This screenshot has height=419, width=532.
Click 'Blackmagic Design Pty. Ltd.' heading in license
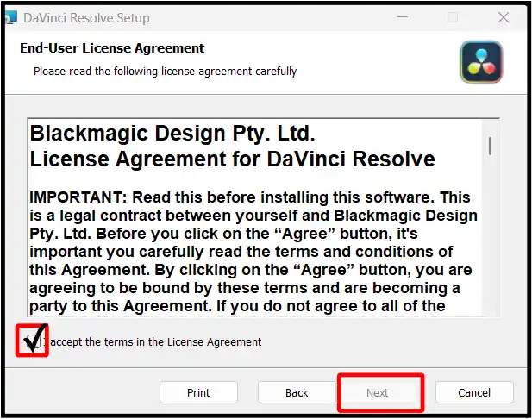click(x=172, y=134)
